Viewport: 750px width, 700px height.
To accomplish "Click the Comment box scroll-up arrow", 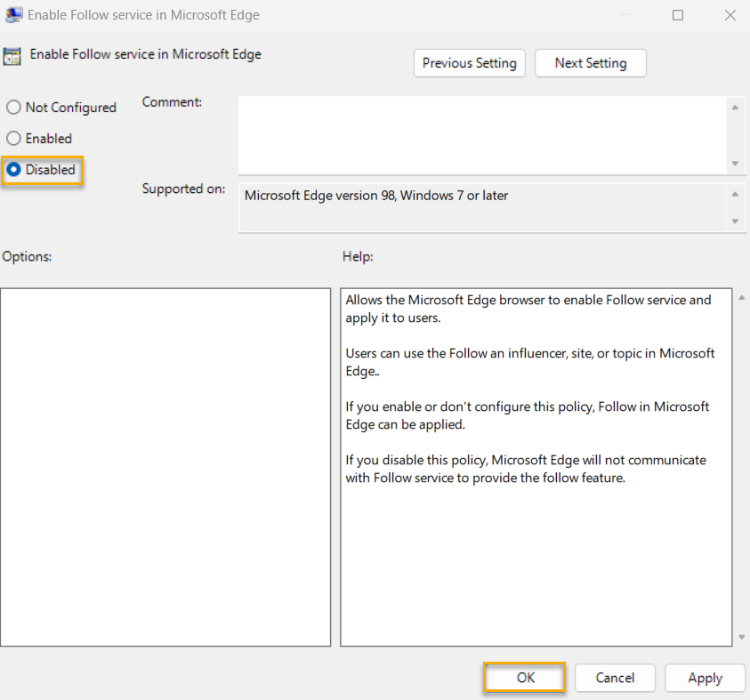I will tap(736, 109).
